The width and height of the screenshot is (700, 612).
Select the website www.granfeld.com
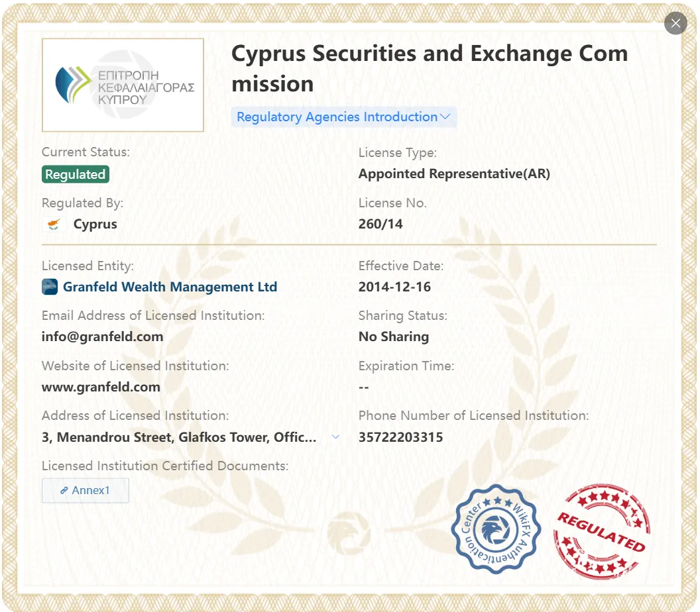[x=101, y=387]
